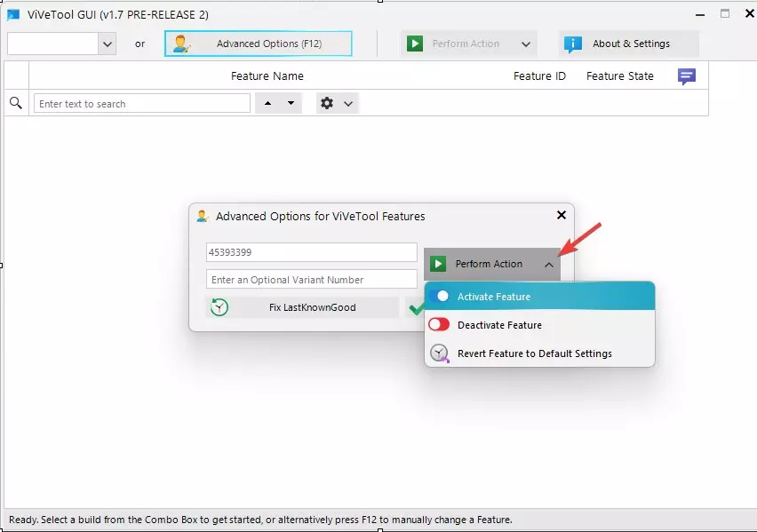Click the ViVeTool app icon in title bar
Image resolution: width=757 pixels, height=532 pixels.
coord(13,14)
